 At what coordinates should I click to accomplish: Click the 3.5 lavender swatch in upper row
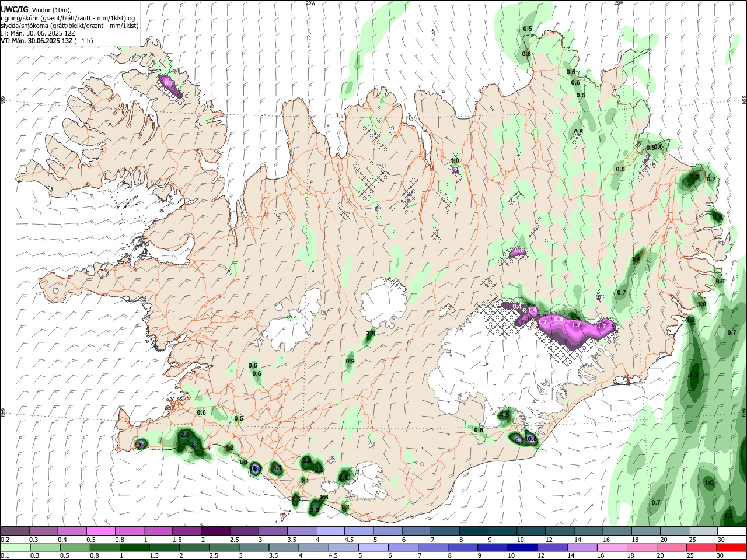coord(302,531)
